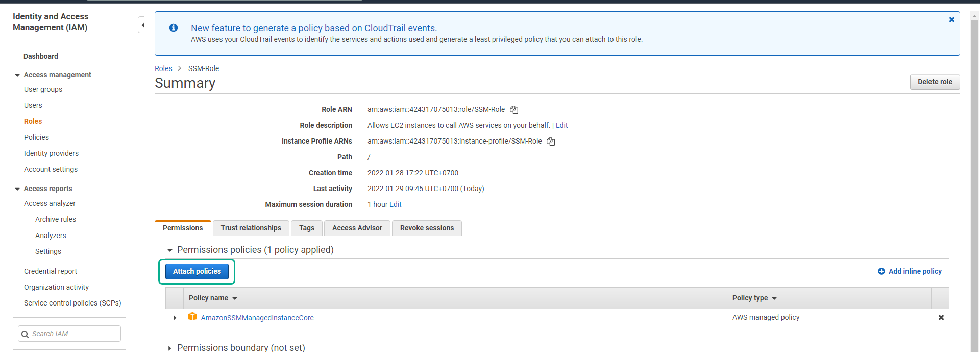Image resolution: width=980 pixels, height=352 pixels.
Task: Open the Policy name sort dropdown
Action: 235,298
